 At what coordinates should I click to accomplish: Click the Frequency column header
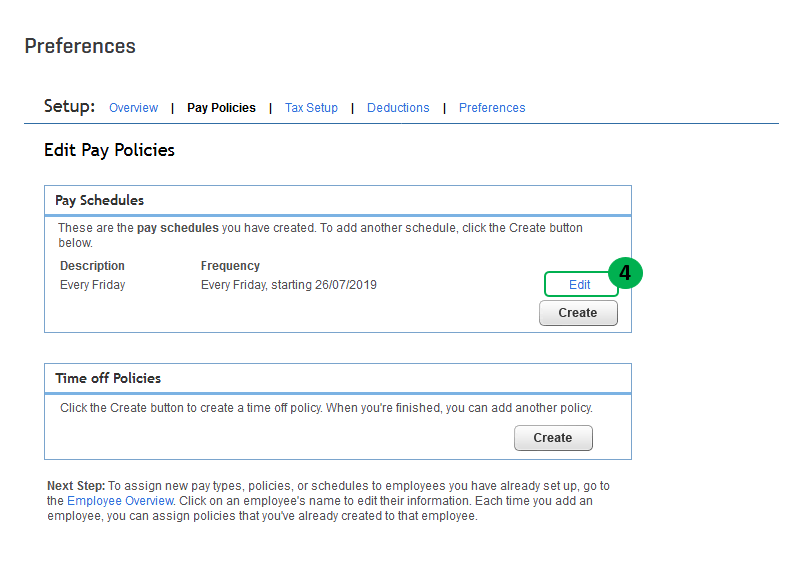tap(230, 266)
